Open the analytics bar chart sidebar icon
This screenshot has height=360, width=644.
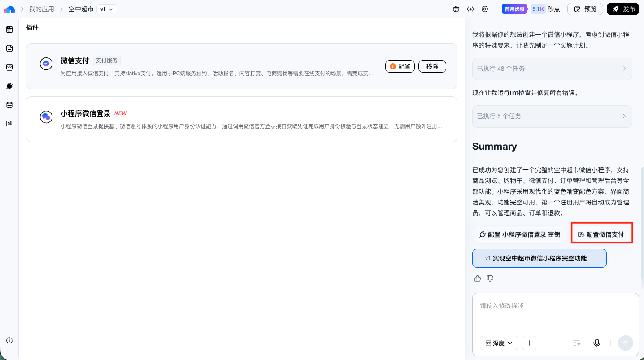pos(9,124)
